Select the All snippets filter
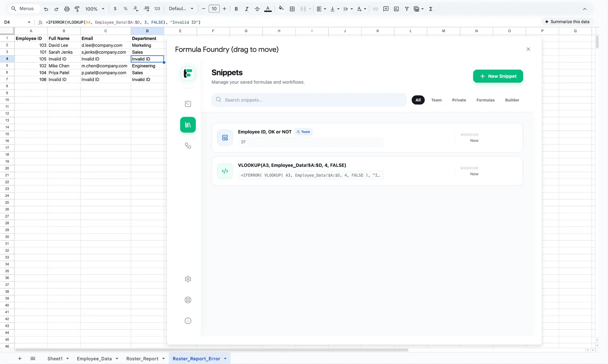608x364 pixels. 418,100
